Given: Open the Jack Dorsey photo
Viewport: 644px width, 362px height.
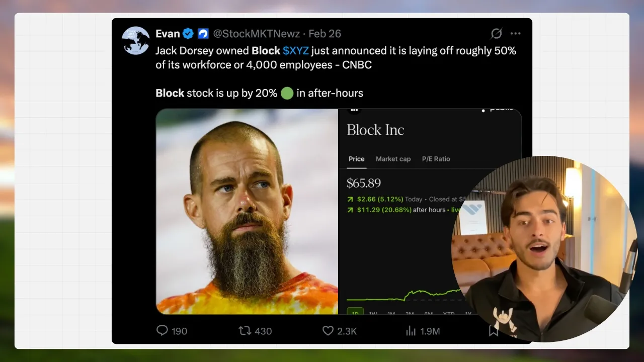Looking at the screenshot, I should (x=247, y=211).
